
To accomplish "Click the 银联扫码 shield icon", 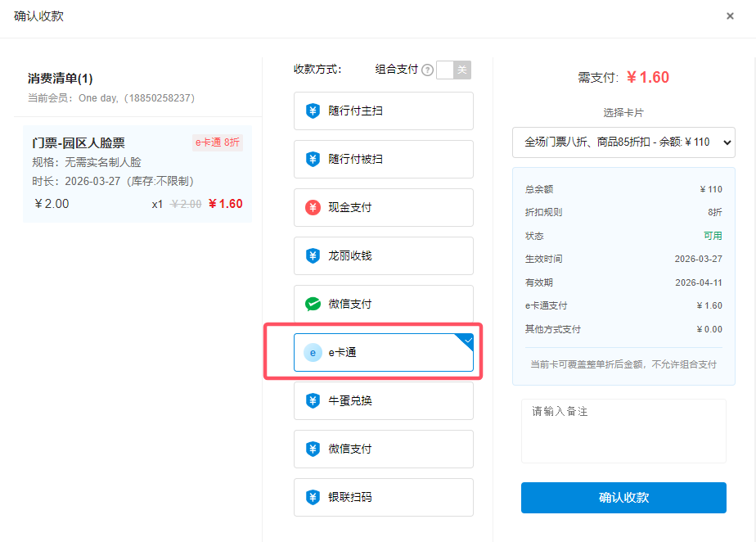I will (313, 498).
